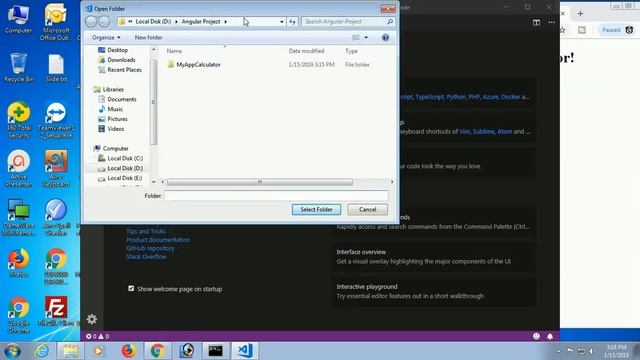
Task: Open Windows Explorer from the taskbar
Action: pos(70,351)
